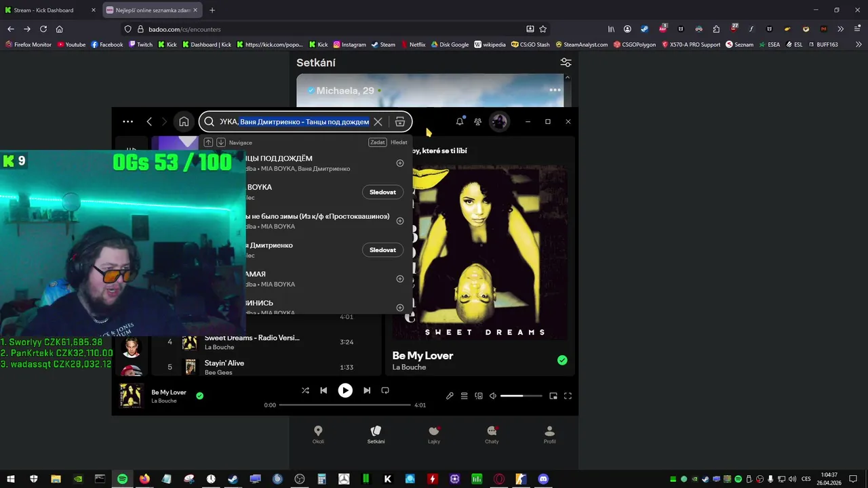Open the Spotify home screen

pyautogui.click(x=184, y=121)
